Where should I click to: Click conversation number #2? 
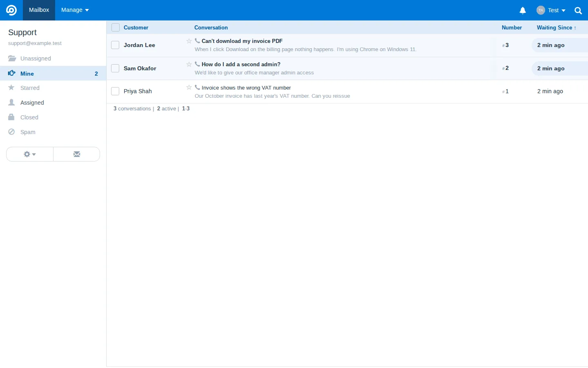[506, 68]
